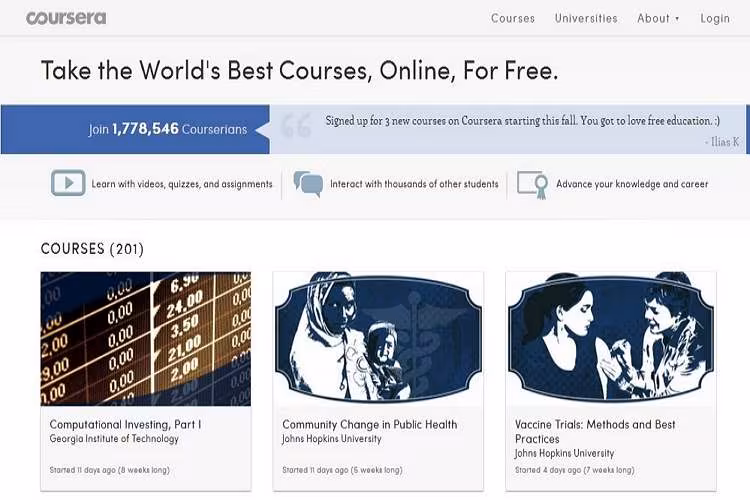The width and height of the screenshot is (750, 500).
Task: Click the 'Take the World's Best Courses' headline
Action: point(299,70)
